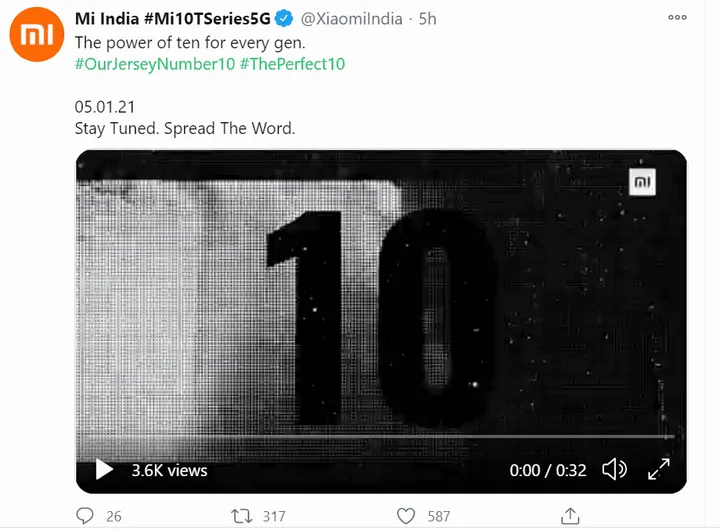Play the tweet video
Screen dimensions: 720x530
coord(104,469)
